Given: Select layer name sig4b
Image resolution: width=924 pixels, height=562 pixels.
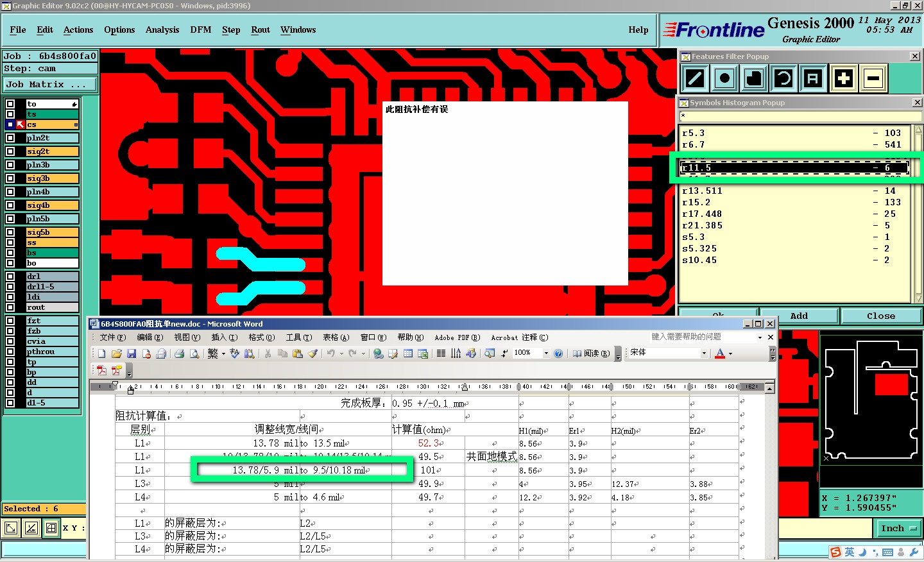Looking at the screenshot, I should [52, 205].
